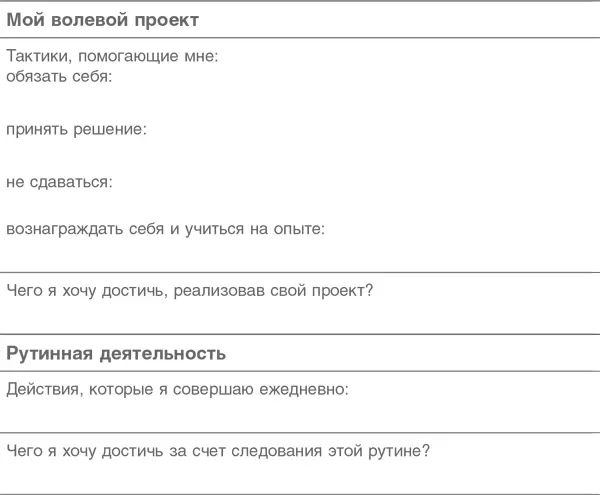Click blank field below 'вознаграждать себя' line
Screen dimensions: 600x495
click(x=300, y=253)
